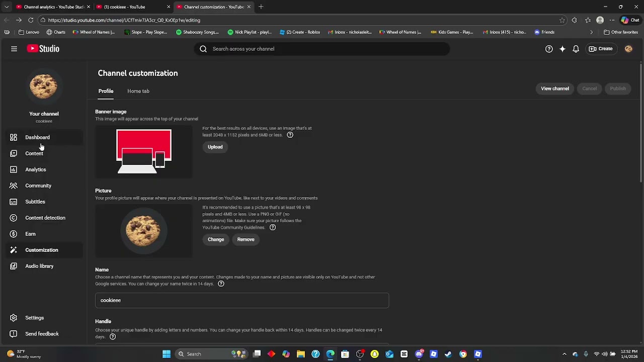Screen dimensions: 644x362
Task: Open Settings in the sidebar
Action: tap(44, 318)
